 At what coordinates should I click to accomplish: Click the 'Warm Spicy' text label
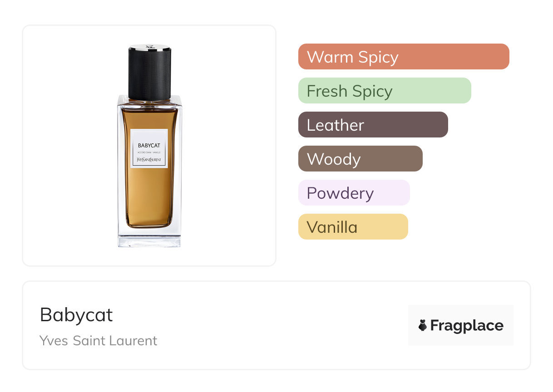click(x=353, y=57)
